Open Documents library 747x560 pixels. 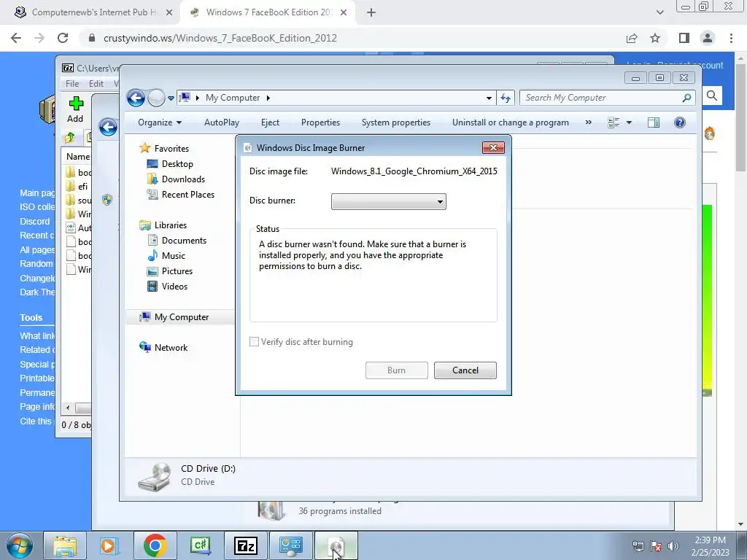[184, 241]
